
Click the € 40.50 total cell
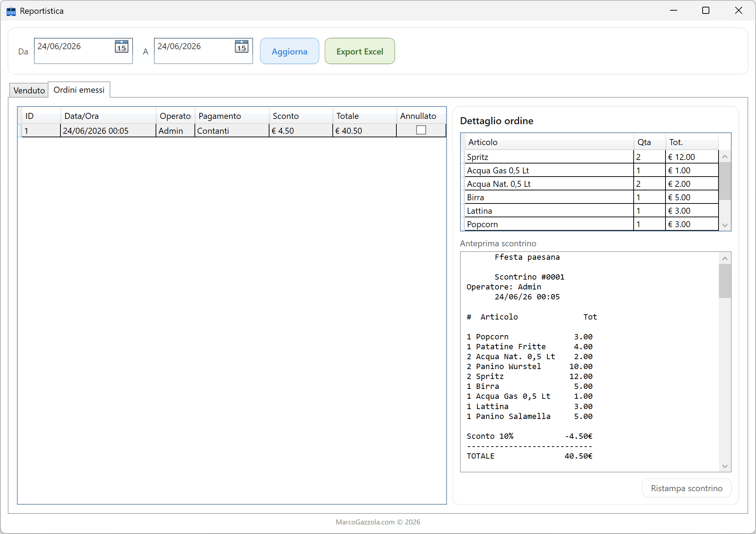(365, 131)
